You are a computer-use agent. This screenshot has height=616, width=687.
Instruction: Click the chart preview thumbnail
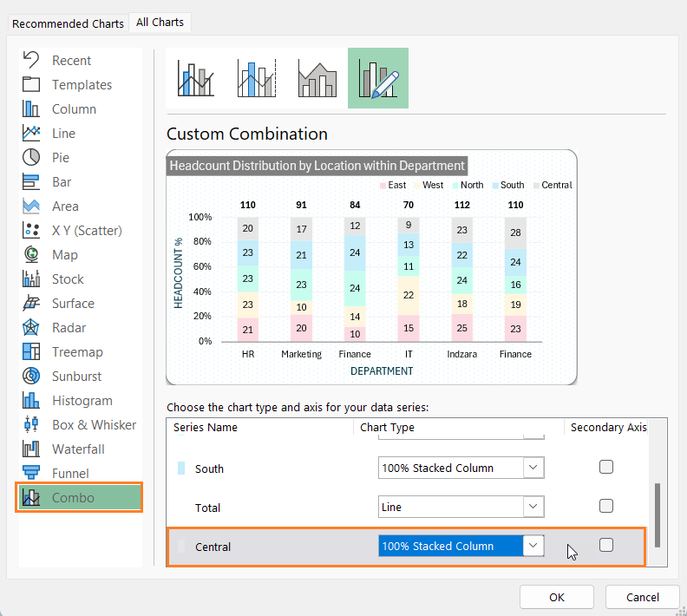[x=371, y=267]
